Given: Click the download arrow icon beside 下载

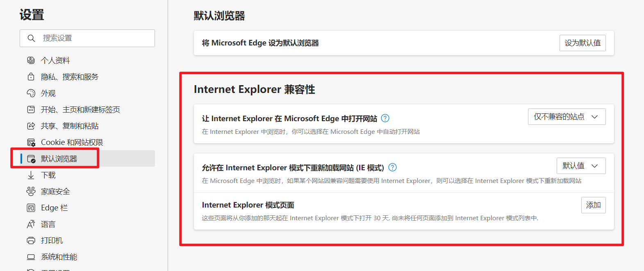Looking at the screenshot, I should pos(31,175).
